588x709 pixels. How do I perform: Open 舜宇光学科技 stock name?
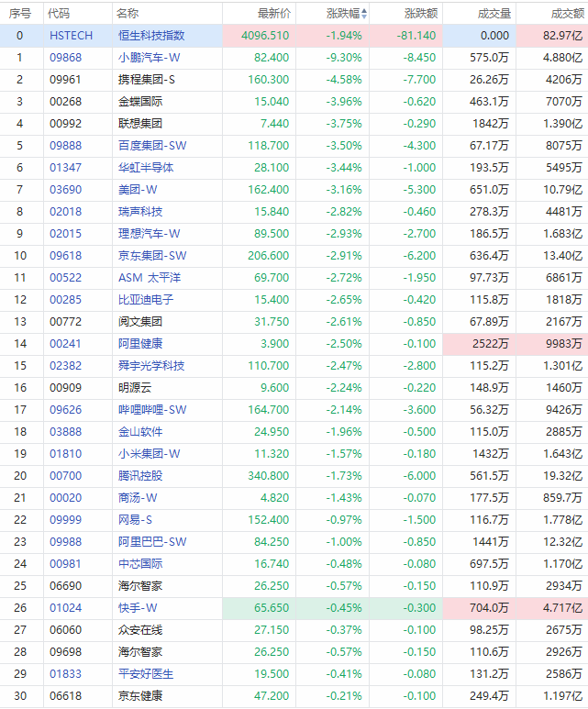pyautogui.click(x=151, y=366)
